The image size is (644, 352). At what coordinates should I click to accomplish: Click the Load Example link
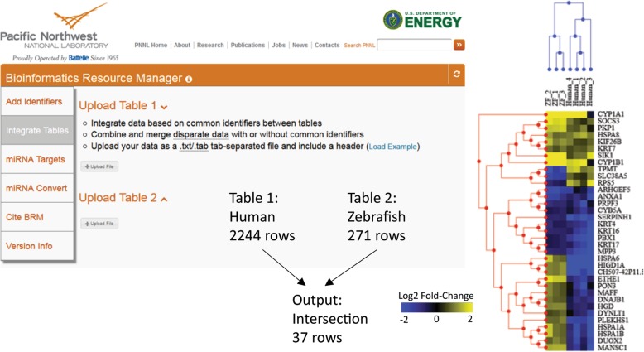[x=392, y=147]
